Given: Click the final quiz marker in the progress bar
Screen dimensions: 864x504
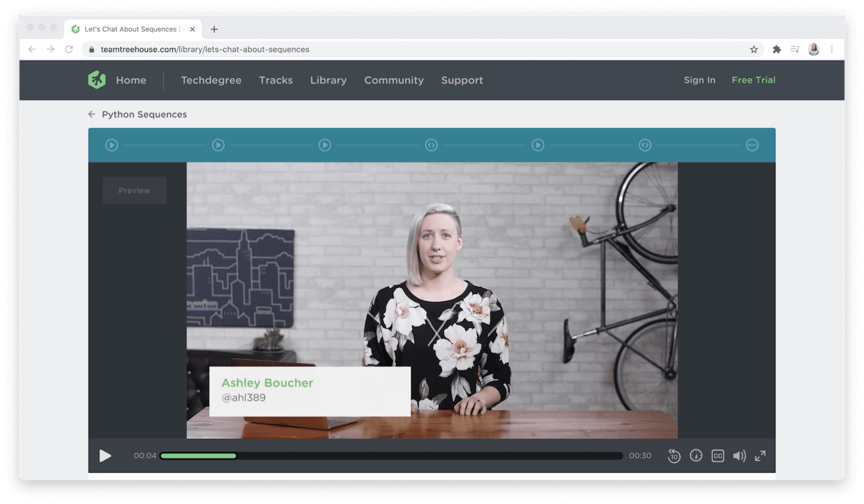Looking at the screenshot, I should [x=752, y=145].
